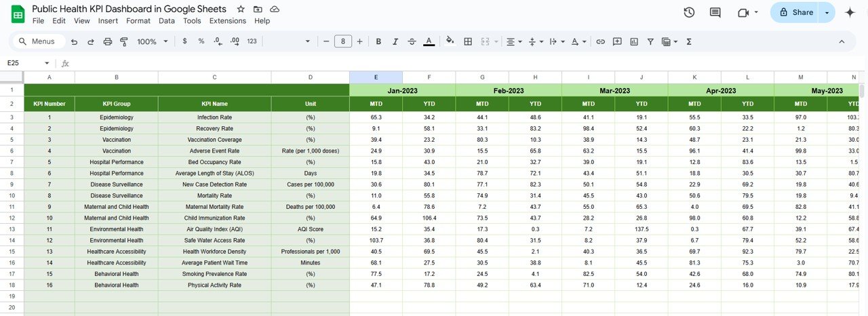Screen dimensions: 868x316
Task: Open the text wrapping dropdown
Action: 556,41
